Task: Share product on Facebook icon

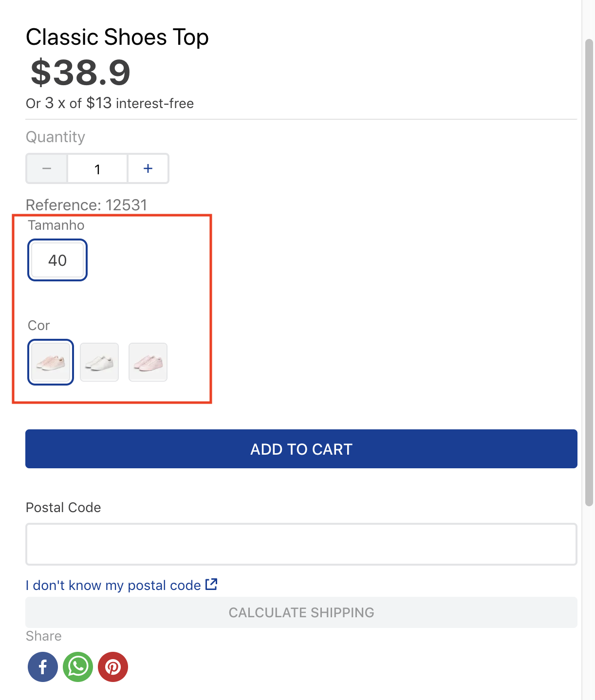Action: pos(43,667)
